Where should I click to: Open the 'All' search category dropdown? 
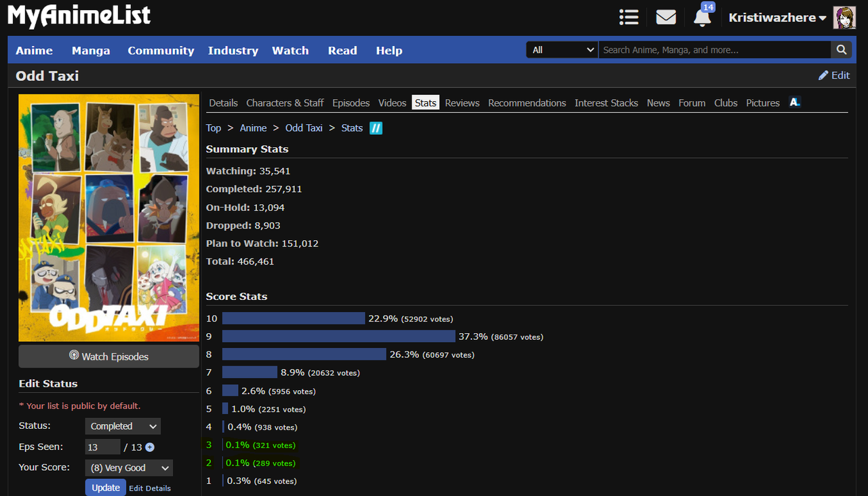562,50
